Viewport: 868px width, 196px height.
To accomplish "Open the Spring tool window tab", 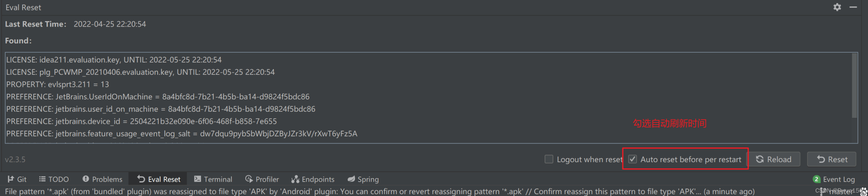I will pos(368,179).
